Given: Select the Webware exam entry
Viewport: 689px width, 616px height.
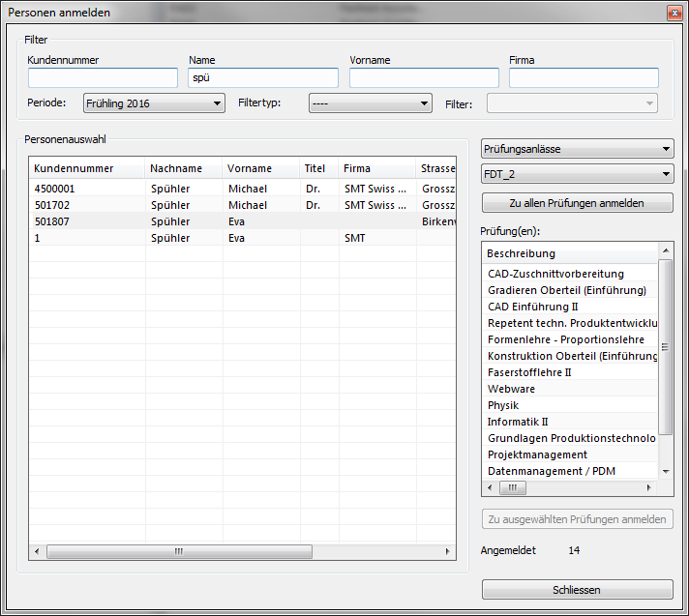Looking at the screenshot, I should pos(511,389).
